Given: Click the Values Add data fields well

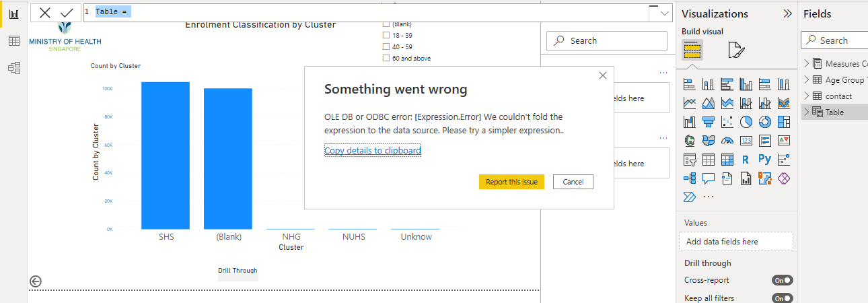Looking at the screenshot, I should point(736,241).
